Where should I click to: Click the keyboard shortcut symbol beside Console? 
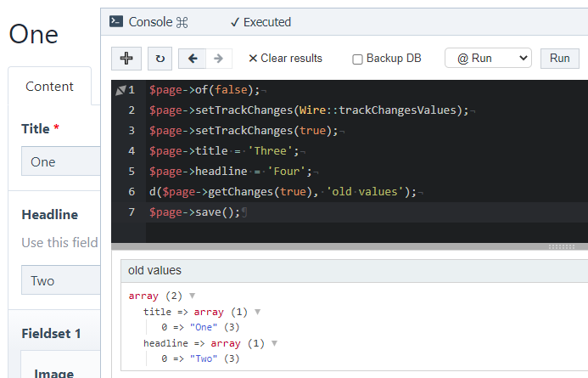[182, 22]
